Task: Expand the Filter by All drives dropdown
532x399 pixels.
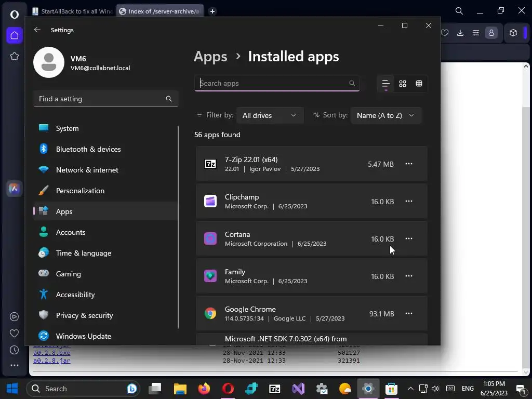Action: [270, 115]
